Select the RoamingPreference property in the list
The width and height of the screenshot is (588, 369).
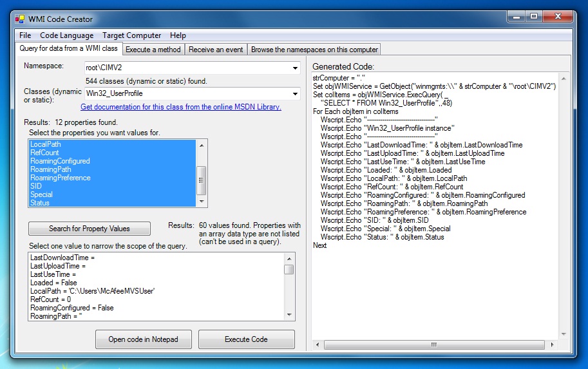[61, 178]
